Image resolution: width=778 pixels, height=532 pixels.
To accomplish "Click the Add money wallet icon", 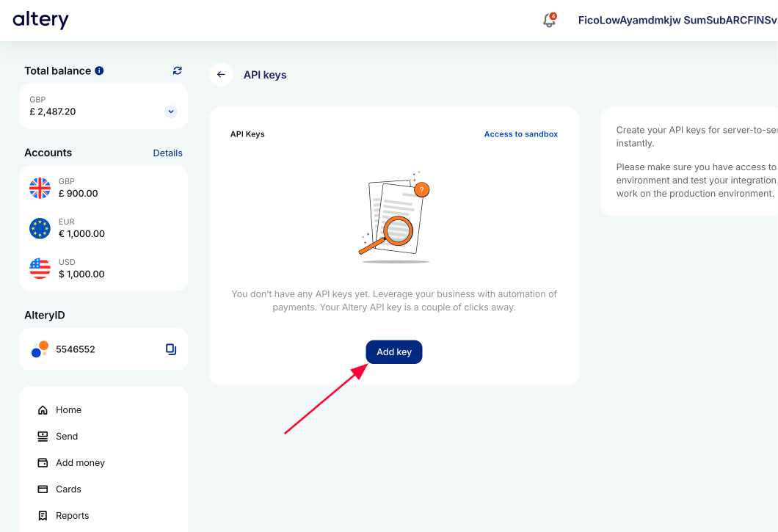I will [x=43, y=462].
